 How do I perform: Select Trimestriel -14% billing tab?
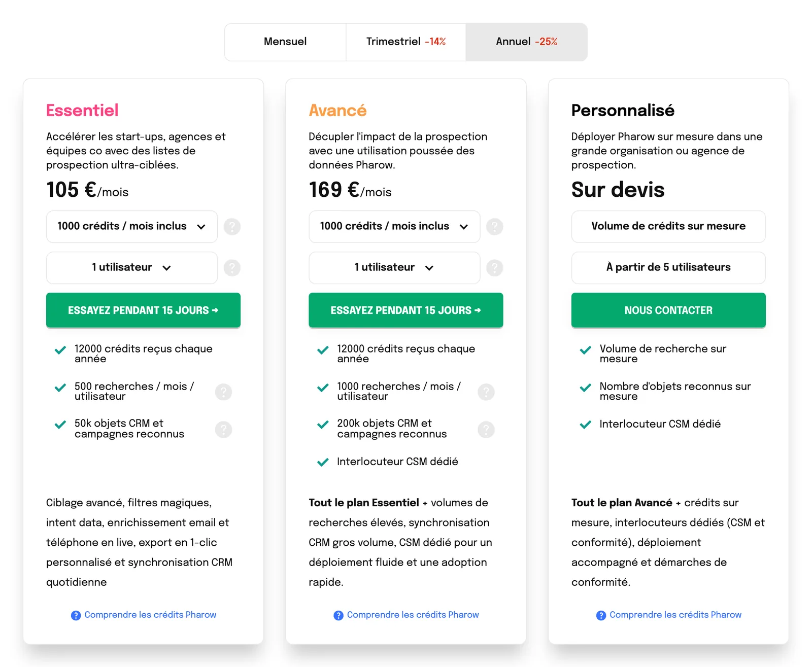pos(406,42)
